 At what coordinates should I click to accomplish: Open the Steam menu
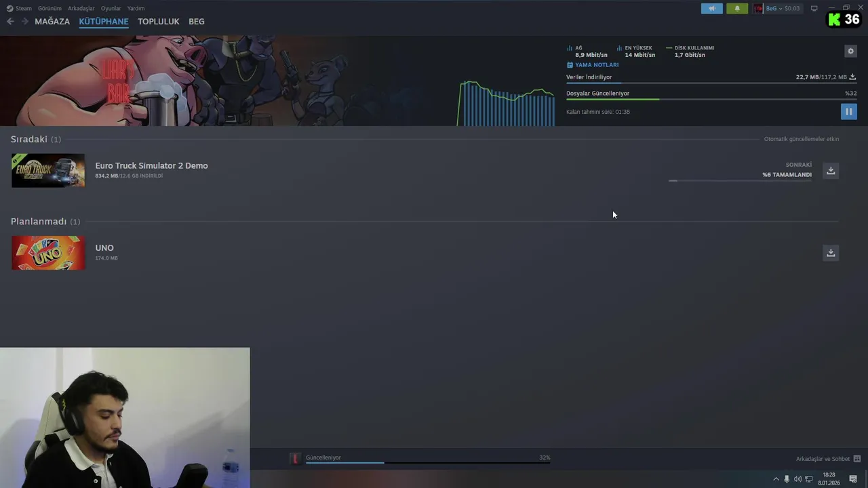coord(19,8)
